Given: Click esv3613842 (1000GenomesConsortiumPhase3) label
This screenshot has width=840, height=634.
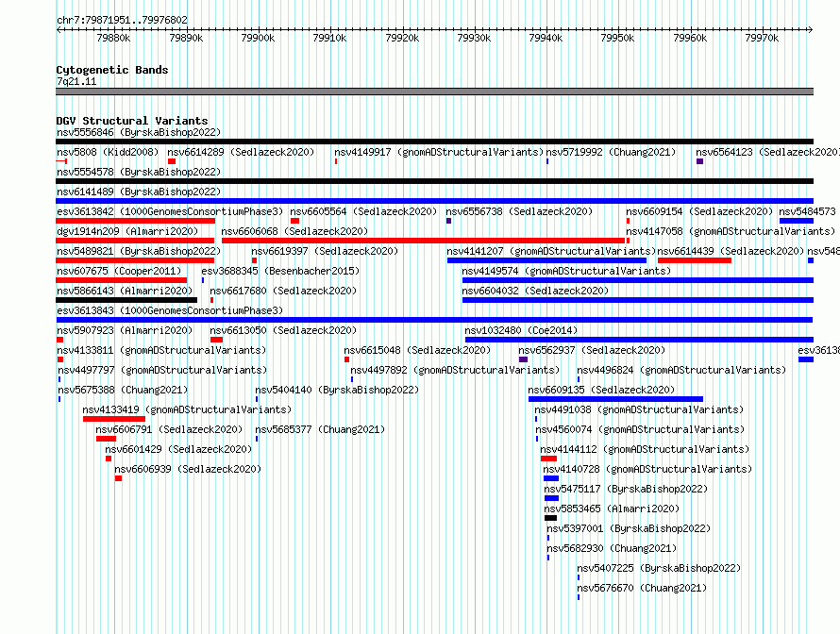Looking at the screenshot, I should [170, 211].
